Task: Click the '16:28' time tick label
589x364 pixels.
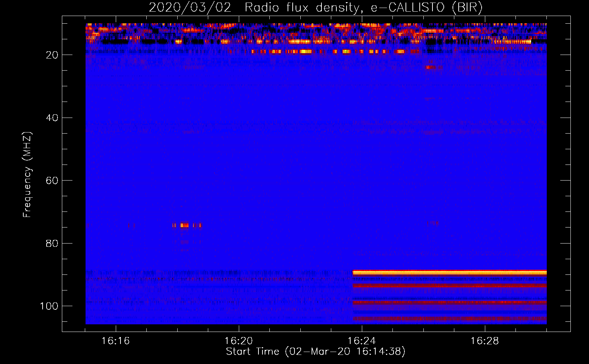Action: (485, 341)
